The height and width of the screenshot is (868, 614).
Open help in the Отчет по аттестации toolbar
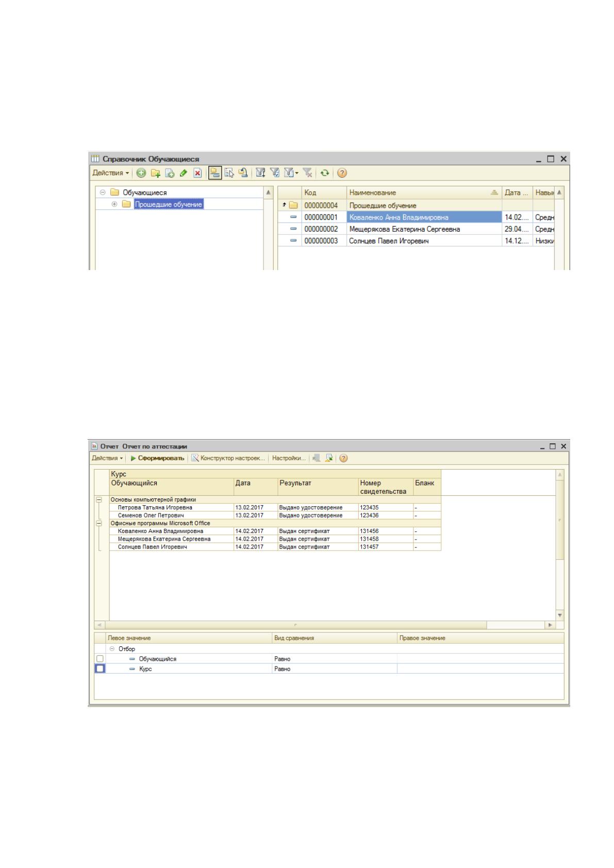click(343, 458)
